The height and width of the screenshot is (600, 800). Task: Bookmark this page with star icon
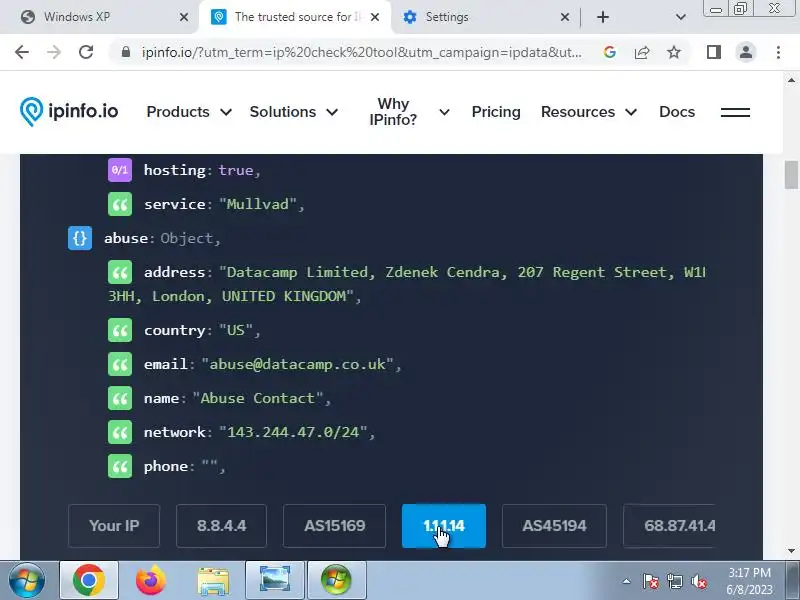tap(674, 52)
